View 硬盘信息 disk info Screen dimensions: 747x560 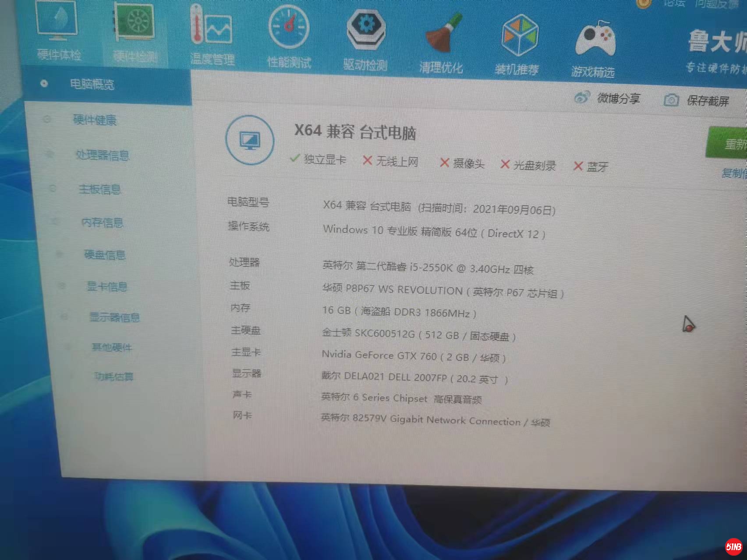[105, 255]
